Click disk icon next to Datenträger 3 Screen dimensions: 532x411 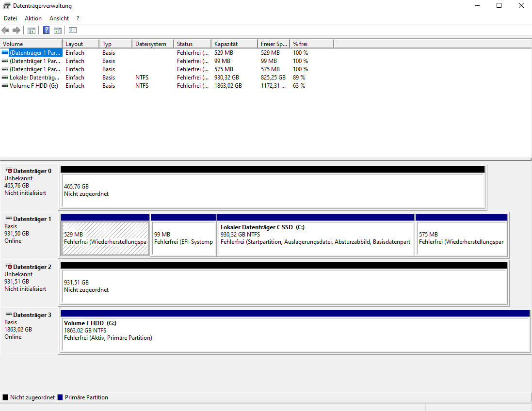[9, 315]
